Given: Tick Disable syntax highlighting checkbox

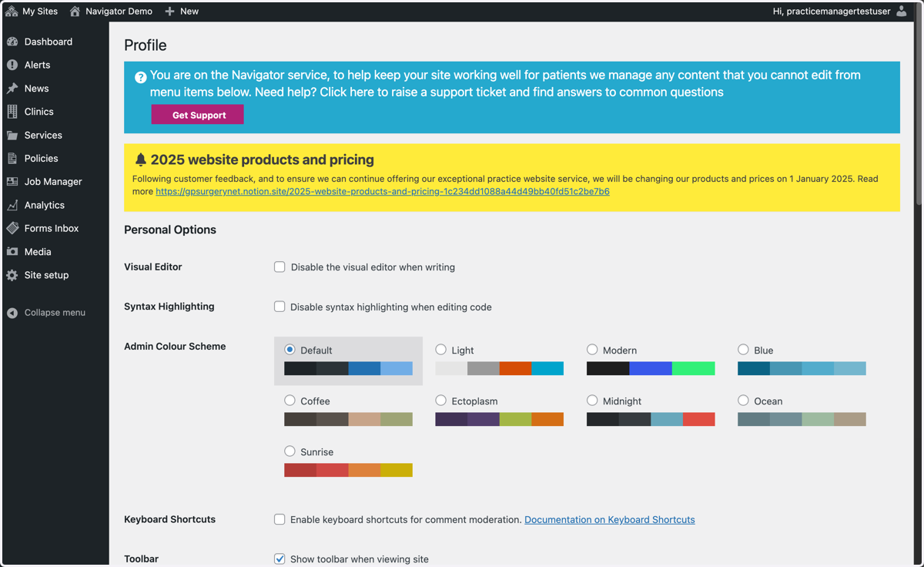Looking at the screenshot, I should (x=280, y=307).
